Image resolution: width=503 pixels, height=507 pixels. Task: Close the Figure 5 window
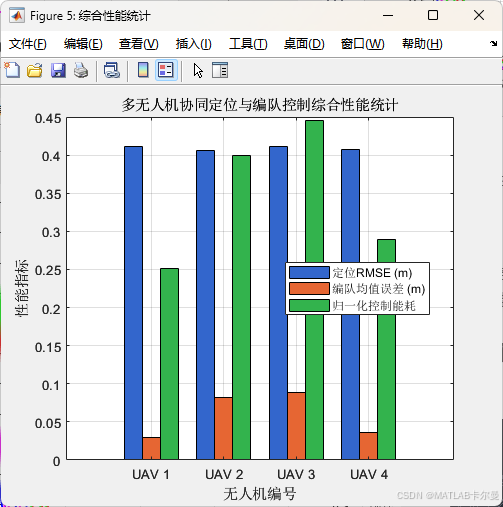[479, 15]
